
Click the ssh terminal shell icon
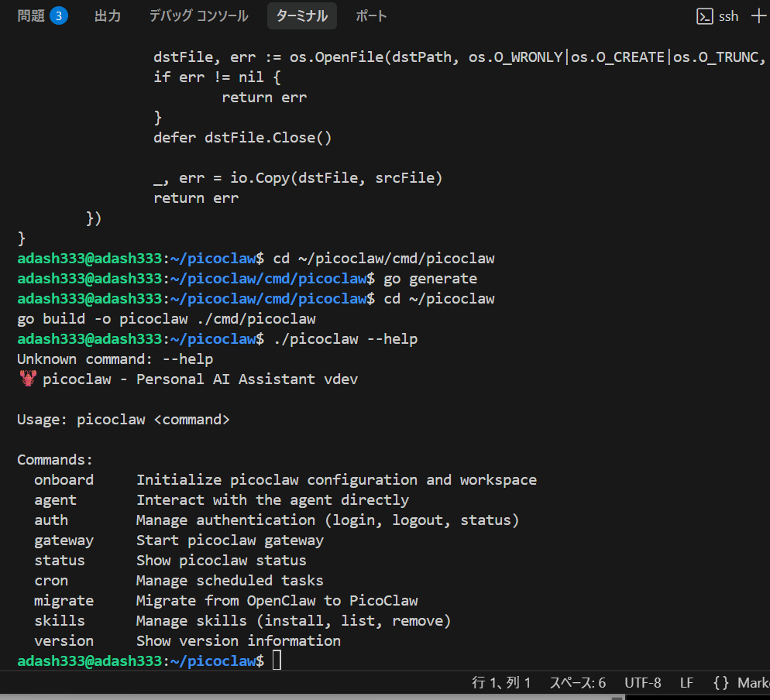[x=704, y=16]
